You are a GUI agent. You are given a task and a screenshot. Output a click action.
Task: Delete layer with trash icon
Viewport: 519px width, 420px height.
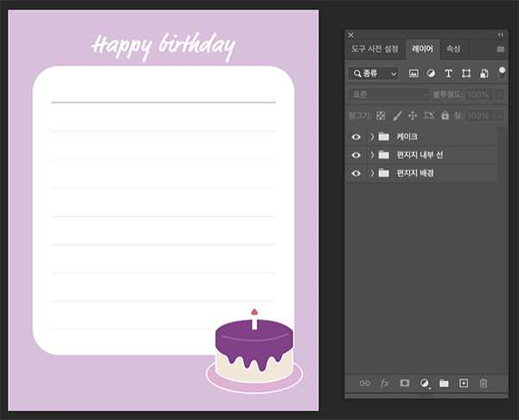pos(484,384)
